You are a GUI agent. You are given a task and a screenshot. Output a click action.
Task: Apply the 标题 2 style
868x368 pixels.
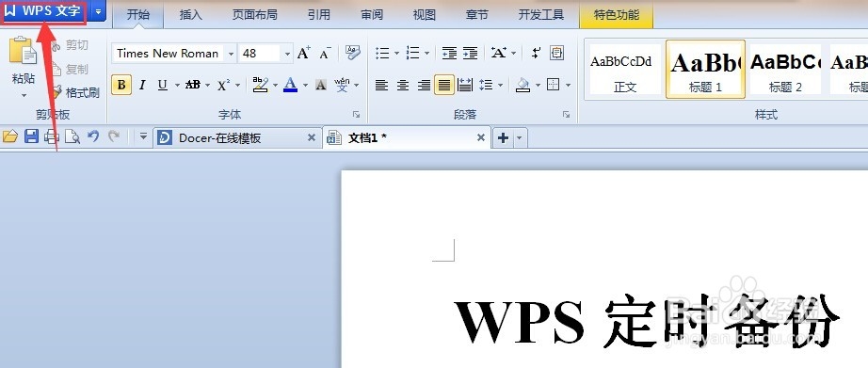[x=785, y=69]
